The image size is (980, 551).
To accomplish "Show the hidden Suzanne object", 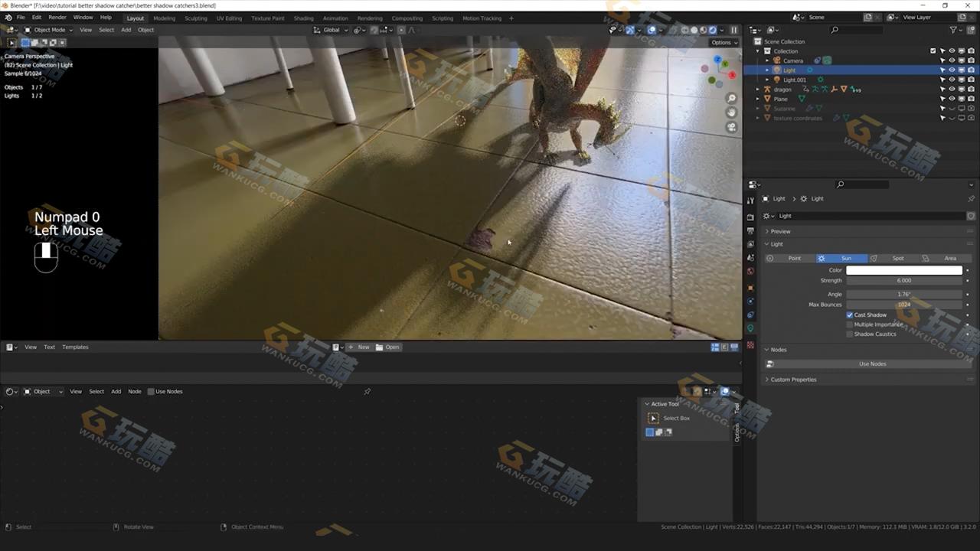I will coord(952,109).
